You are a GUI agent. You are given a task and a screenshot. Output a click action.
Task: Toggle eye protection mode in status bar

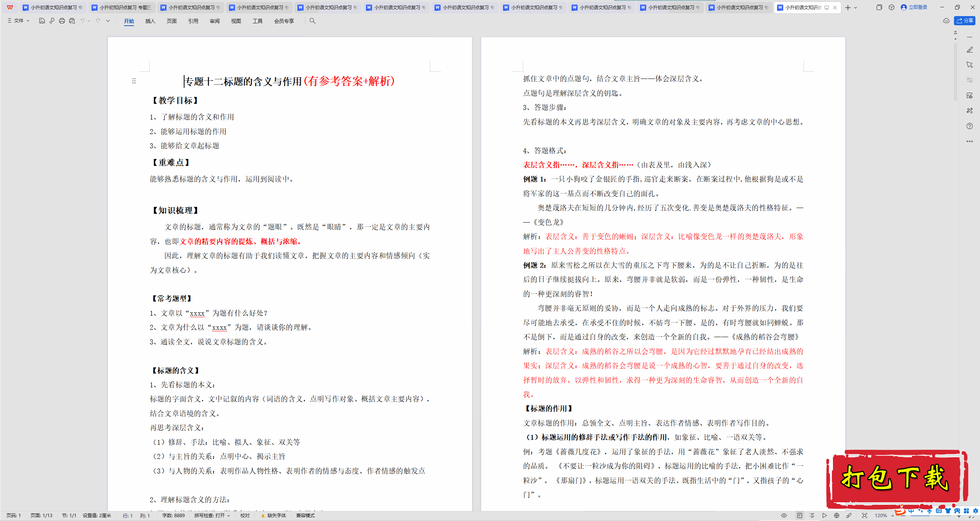tap(784, 516)
